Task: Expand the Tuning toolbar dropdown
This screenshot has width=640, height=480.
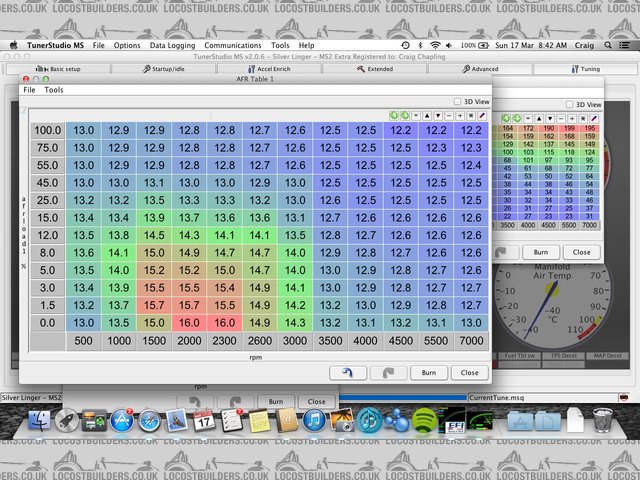Action: click(587, 69)
